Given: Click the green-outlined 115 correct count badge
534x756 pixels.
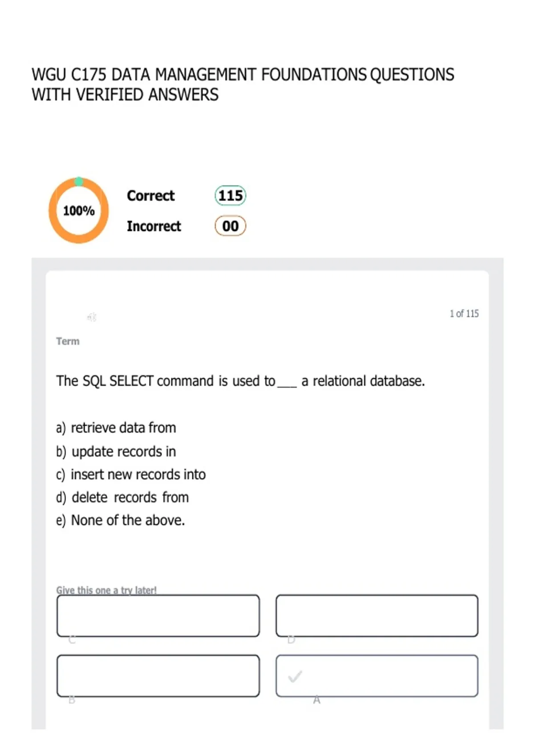Looking at the screenshot, I should click(231, 196).
